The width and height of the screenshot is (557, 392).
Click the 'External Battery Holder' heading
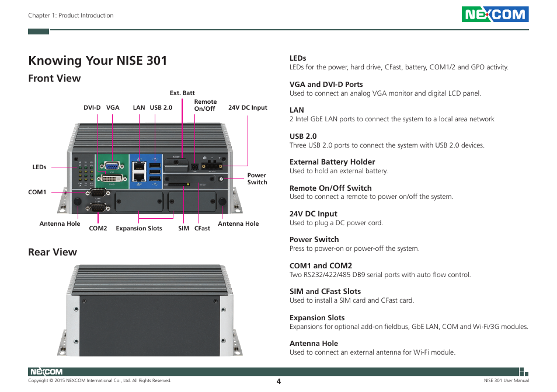(332, 162)
